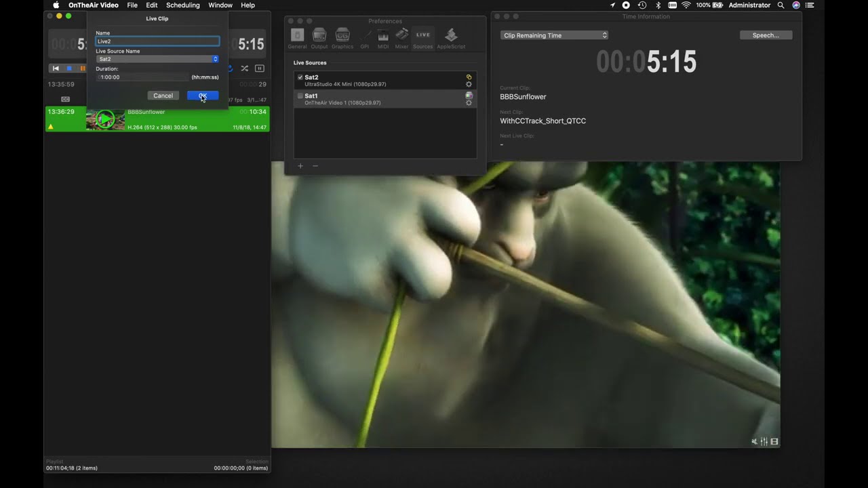Click the location arrow icon in menu bar
868x488 pixels.
tap(613, 5)
